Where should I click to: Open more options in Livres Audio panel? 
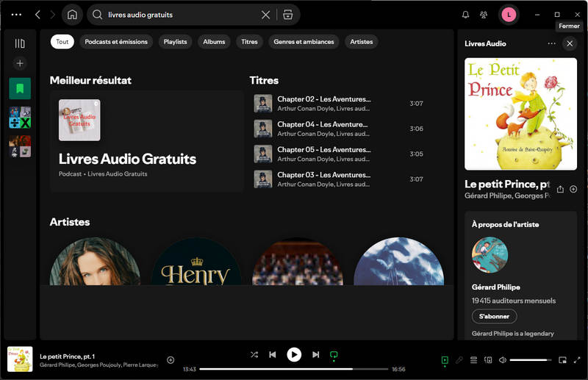click(x=552, y=43)
